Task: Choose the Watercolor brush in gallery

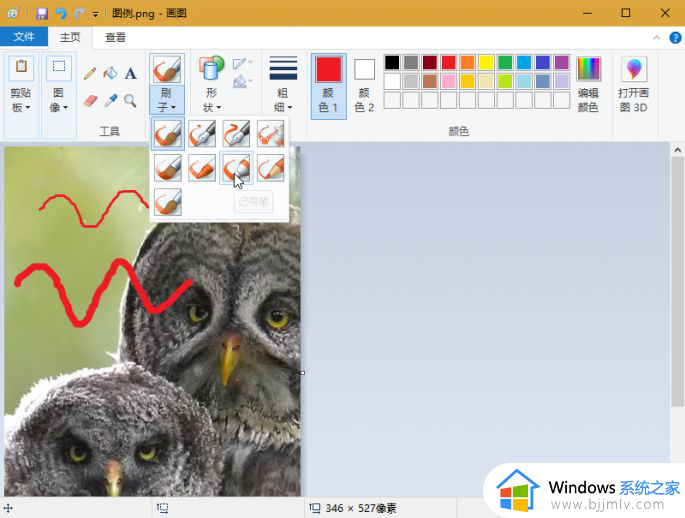Action: click(x=168, y=202)
